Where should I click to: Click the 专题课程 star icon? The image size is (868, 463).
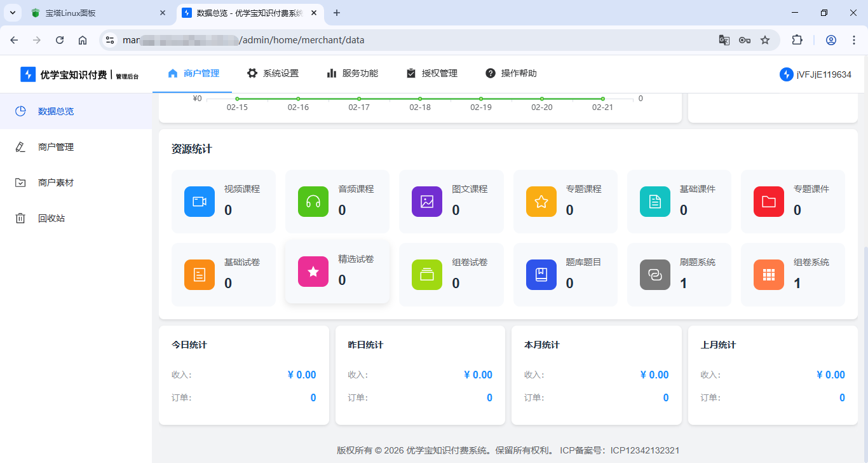point(540,201)
